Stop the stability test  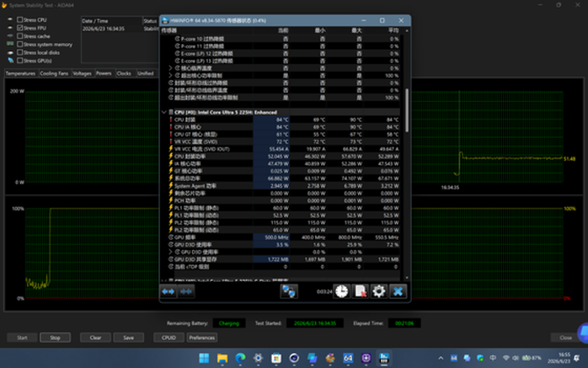pyautogui.click(x=55, y=337)
